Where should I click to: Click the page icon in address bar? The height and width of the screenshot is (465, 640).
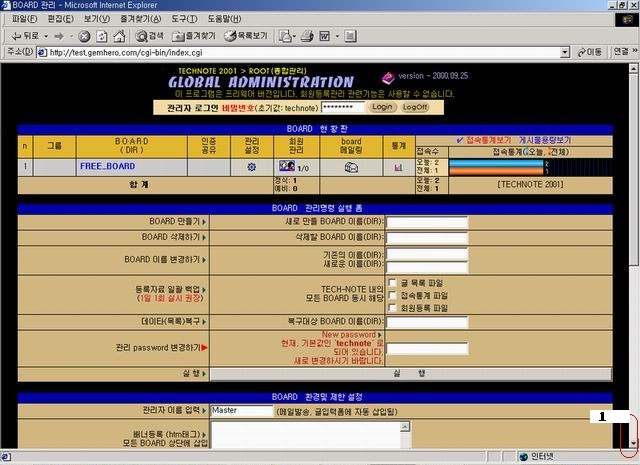[x=42, y=53]
